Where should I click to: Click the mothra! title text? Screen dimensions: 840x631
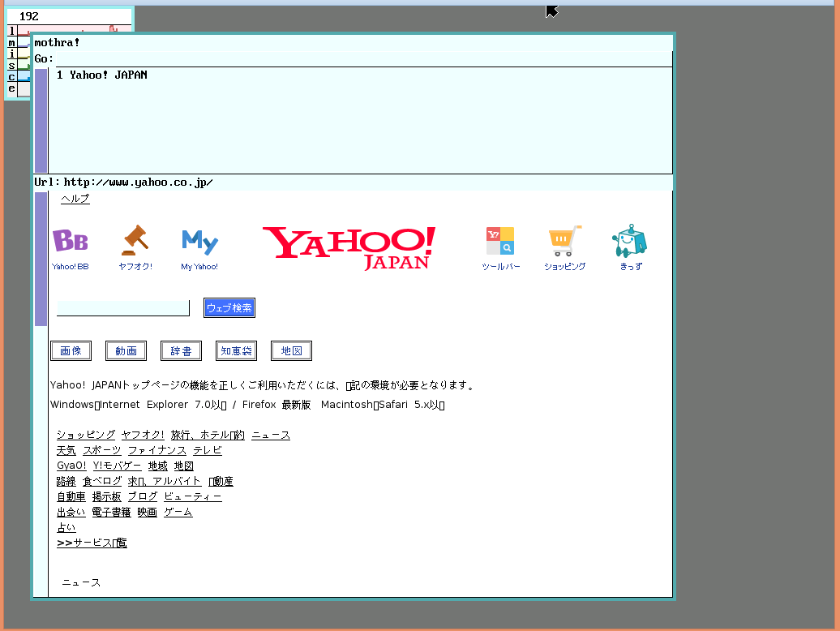point(57,43)
